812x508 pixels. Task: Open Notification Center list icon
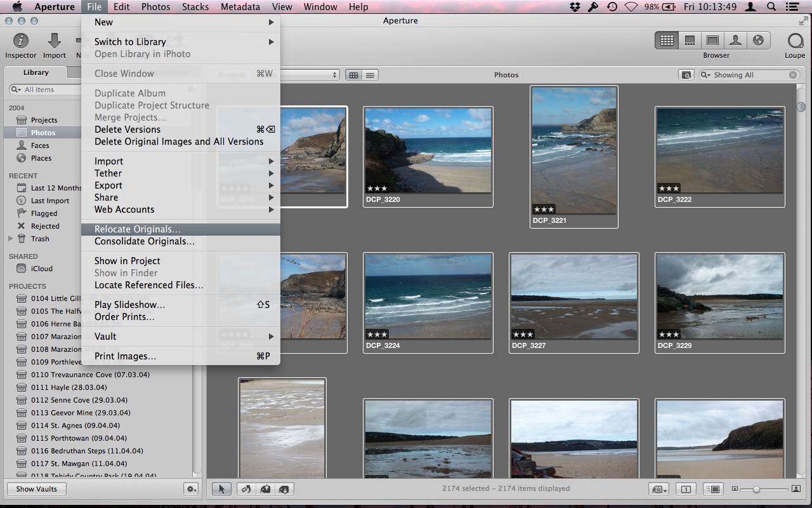pos(794,7)
